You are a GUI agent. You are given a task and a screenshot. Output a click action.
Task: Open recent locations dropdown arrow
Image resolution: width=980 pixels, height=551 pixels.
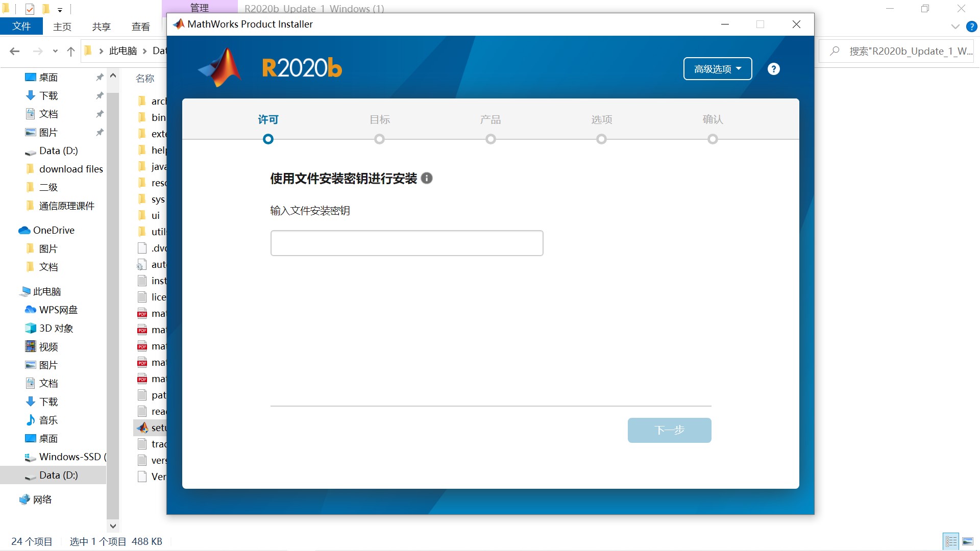coord(55,51)
